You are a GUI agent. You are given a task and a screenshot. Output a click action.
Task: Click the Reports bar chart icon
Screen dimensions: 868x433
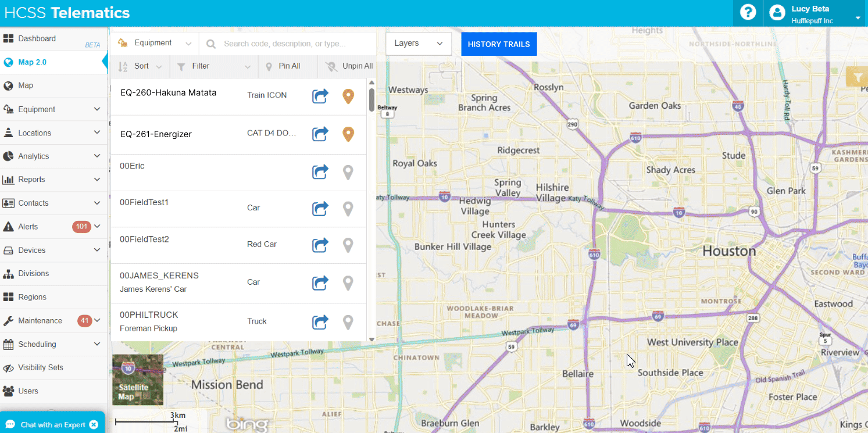click(8, 180)
